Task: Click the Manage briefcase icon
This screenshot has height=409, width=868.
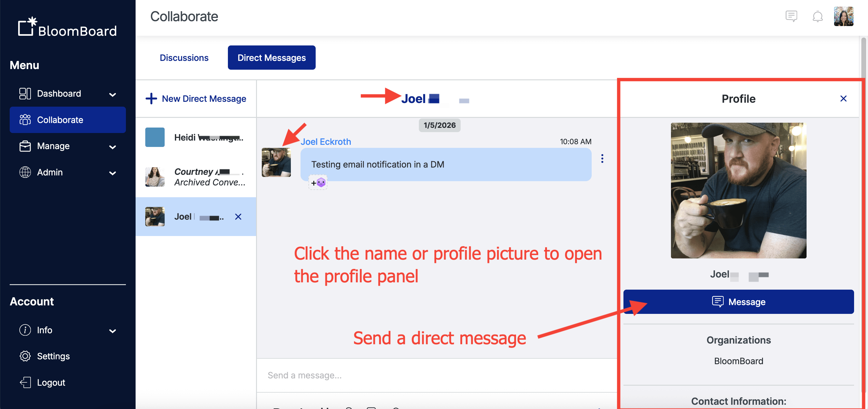Action: [x=25, y=146]
